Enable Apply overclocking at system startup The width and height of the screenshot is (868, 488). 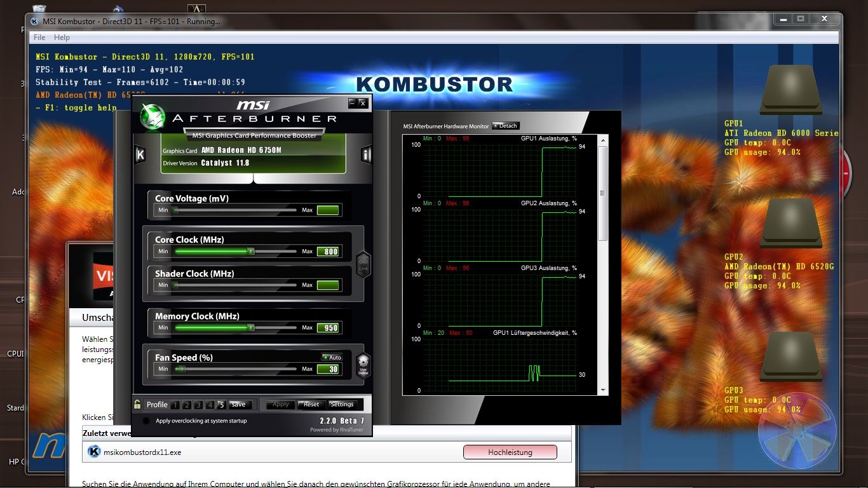point(146,421)
